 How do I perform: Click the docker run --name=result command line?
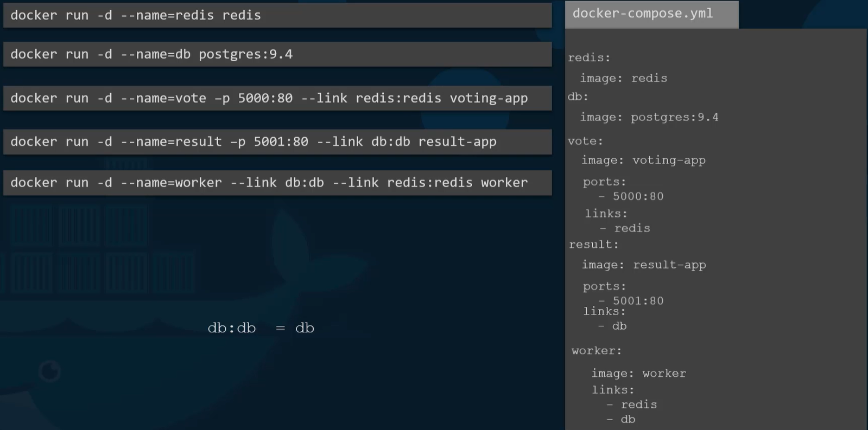pos(277,142)
